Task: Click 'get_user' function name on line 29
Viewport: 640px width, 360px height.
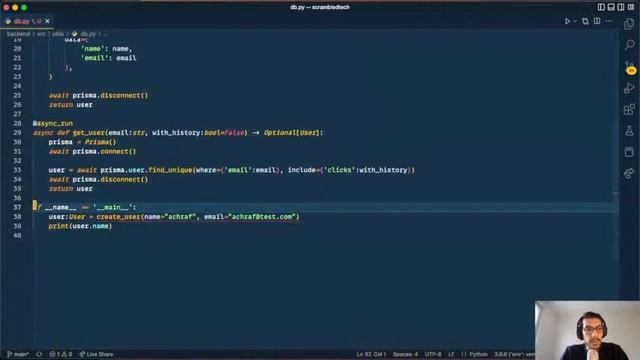Action: click(x=89, y=133)
